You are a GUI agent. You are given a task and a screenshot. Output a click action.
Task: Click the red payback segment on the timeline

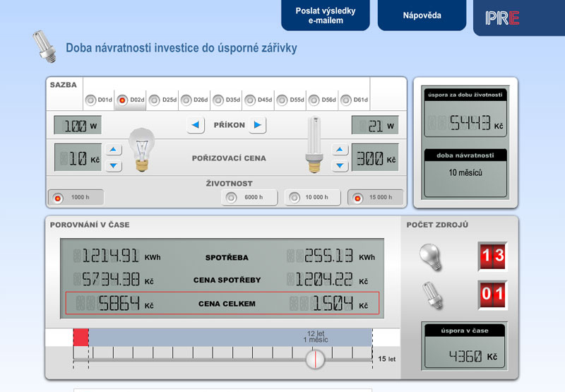(81, 338)
